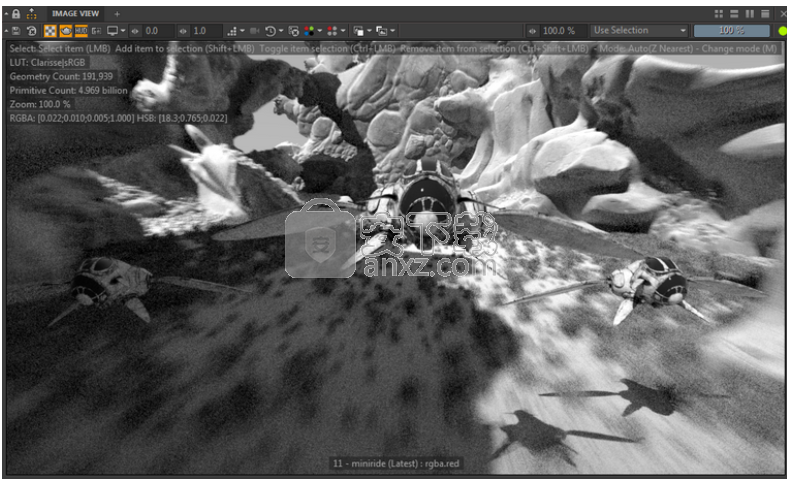Click the Select item (LMB) hint text
Screen dimensions: 787x479
point(74,49)
